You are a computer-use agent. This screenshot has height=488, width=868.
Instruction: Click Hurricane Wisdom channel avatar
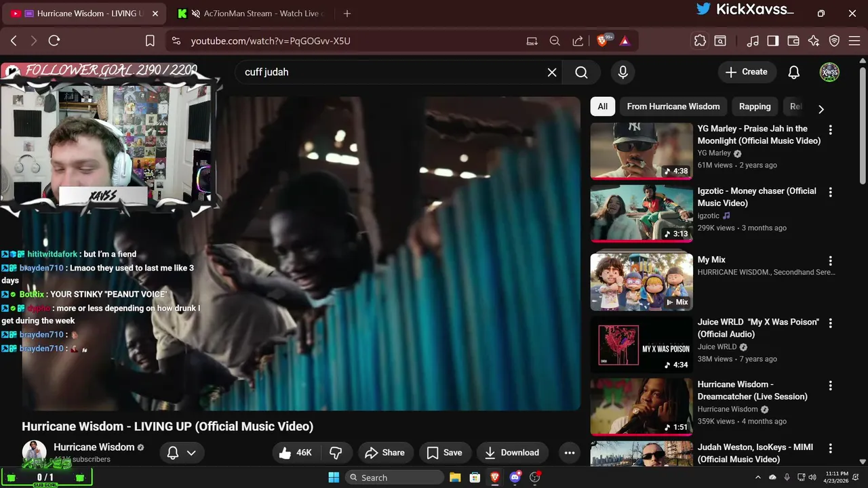(34, 452)
